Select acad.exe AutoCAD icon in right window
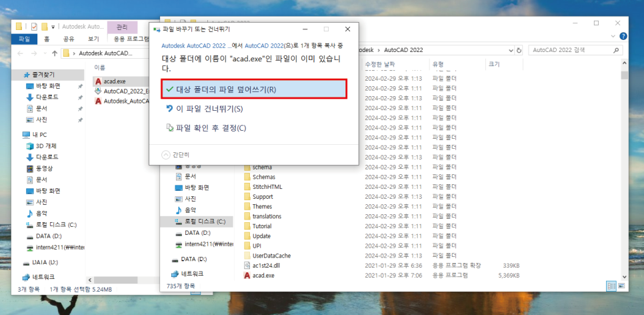The height and width of the screenshot is (315, 644). pos(247,276)
